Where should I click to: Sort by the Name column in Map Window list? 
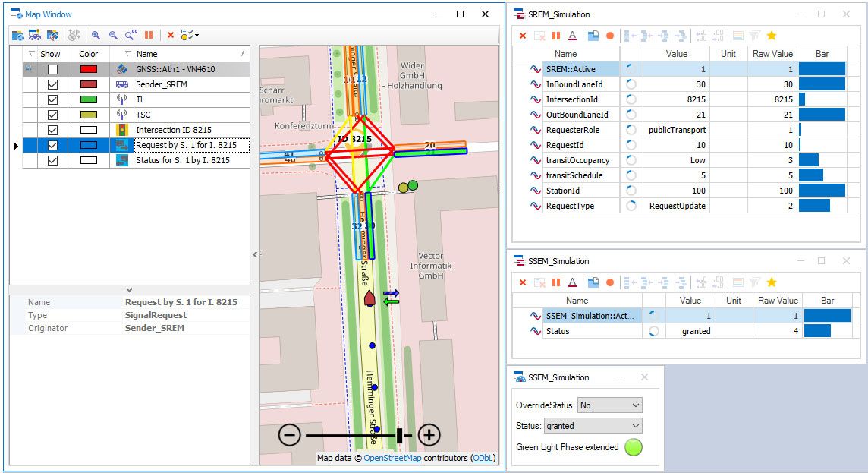[x=191, y=54]
